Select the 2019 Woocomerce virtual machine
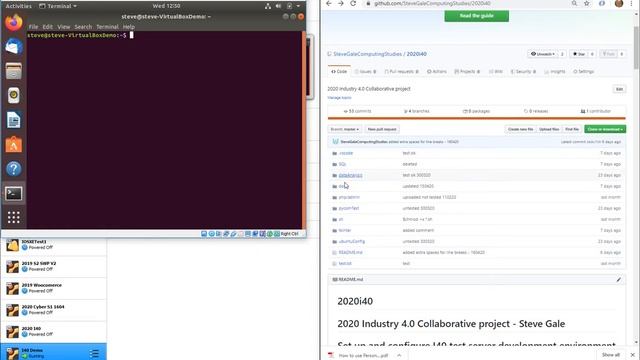 pyautogui.click(x=53, y=288)
